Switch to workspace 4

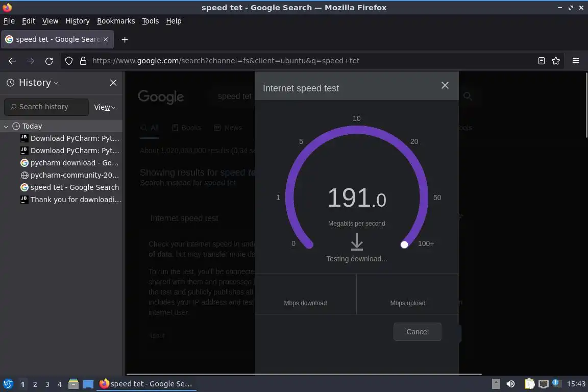tap(60, 384)
